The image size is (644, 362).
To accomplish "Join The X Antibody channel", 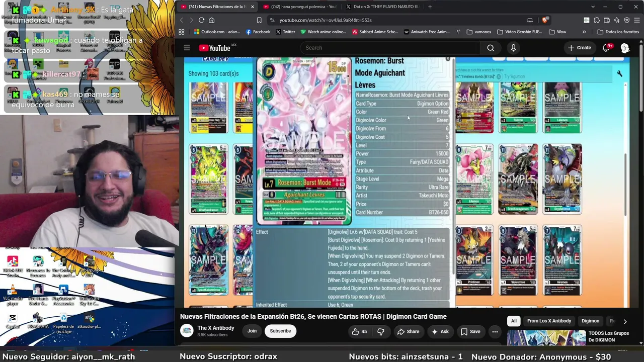I will pyautogui.click(x=252, y=331).
